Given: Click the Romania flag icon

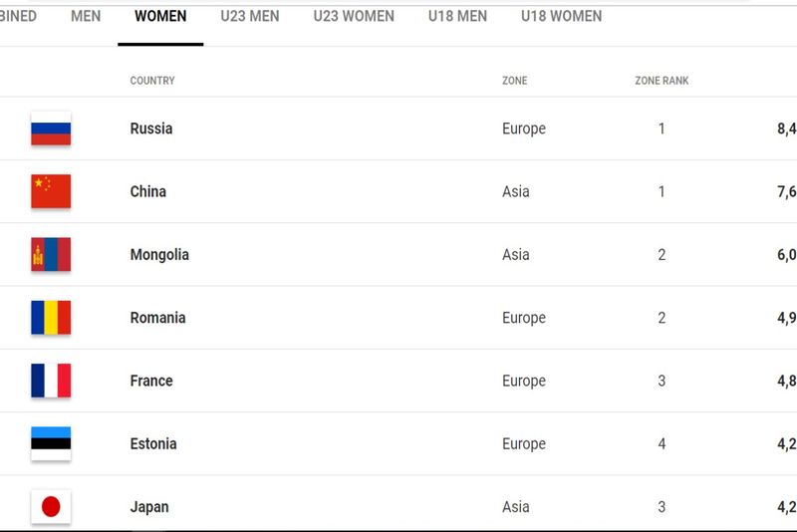Looking at the screenshot, I should pos(51,318).
